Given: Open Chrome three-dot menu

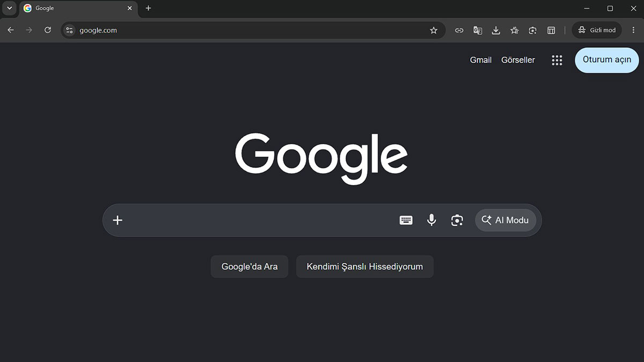Looking at the screenshot, I should coord(633,31).
